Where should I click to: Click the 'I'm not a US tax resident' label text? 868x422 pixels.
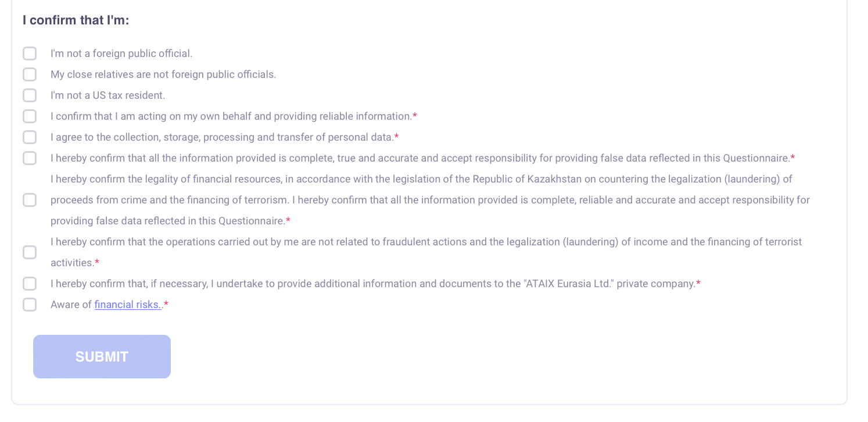point(107,95)
